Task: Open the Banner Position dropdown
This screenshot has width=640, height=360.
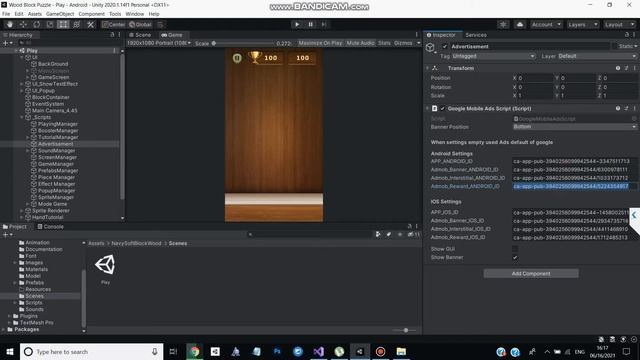Action: pyautogui.click(x=574, y=127)
